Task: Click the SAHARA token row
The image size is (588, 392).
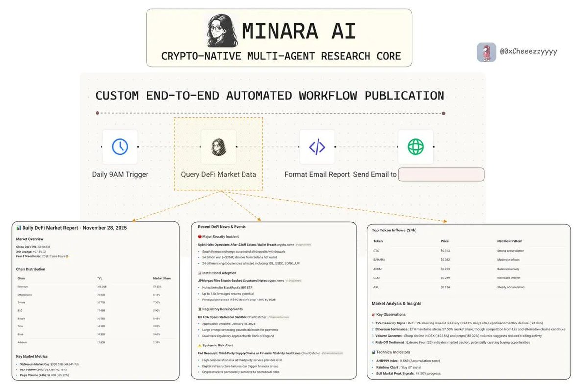Action: [469, 260]
